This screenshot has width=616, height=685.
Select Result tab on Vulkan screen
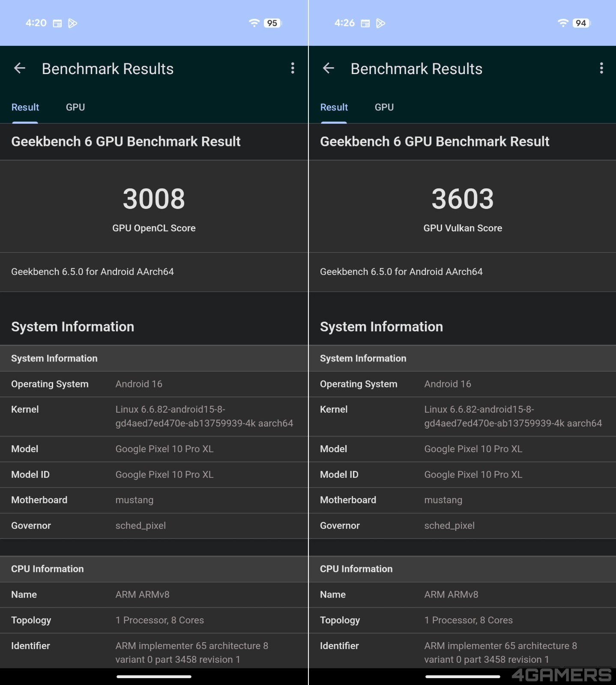click(334, 107)
